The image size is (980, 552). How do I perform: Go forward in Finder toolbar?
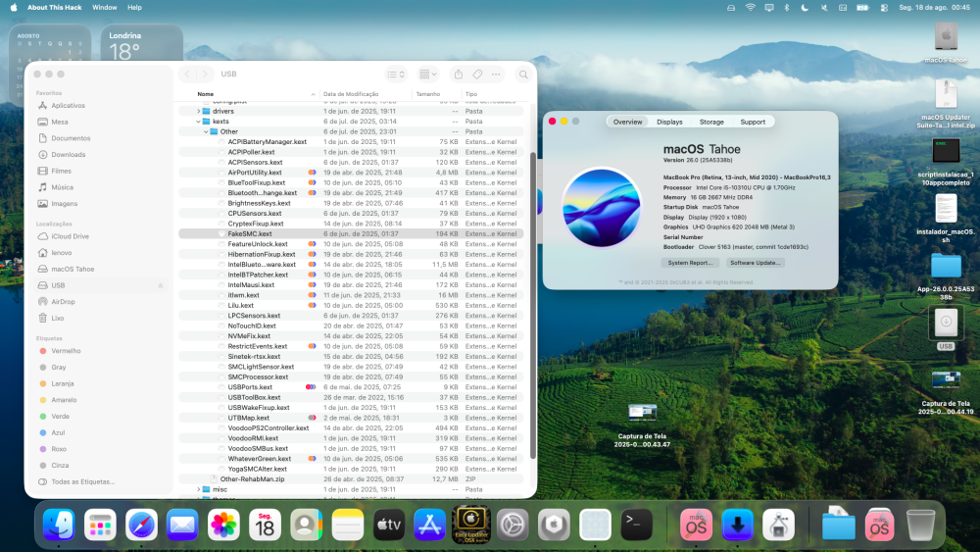(205, 74)
